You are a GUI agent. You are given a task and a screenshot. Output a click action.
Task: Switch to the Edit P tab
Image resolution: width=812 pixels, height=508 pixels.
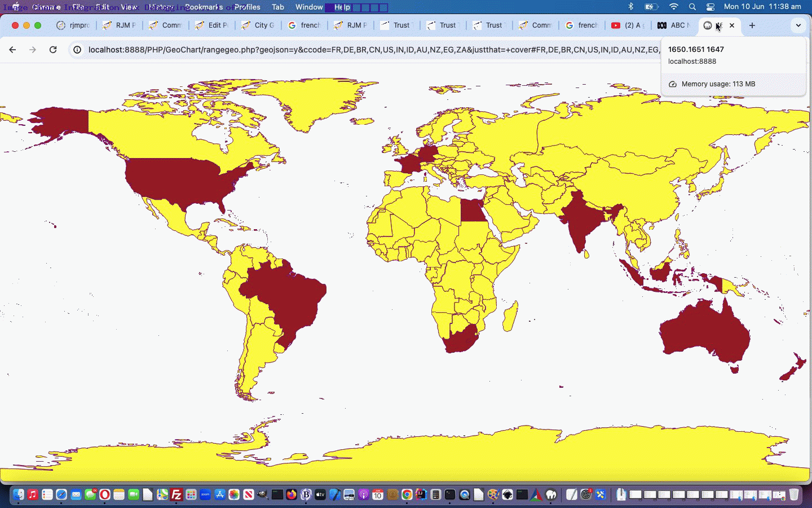212,25
